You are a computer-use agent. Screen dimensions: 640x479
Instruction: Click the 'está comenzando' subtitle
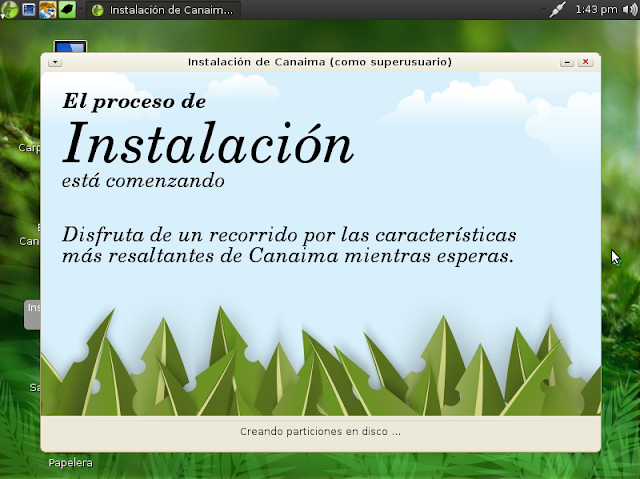(x=143, y=181)
